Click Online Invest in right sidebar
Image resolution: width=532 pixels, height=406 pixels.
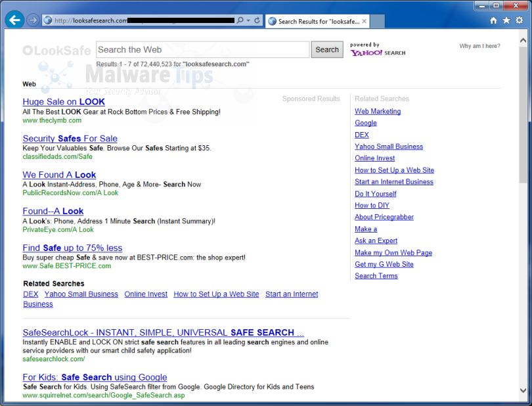374,158
